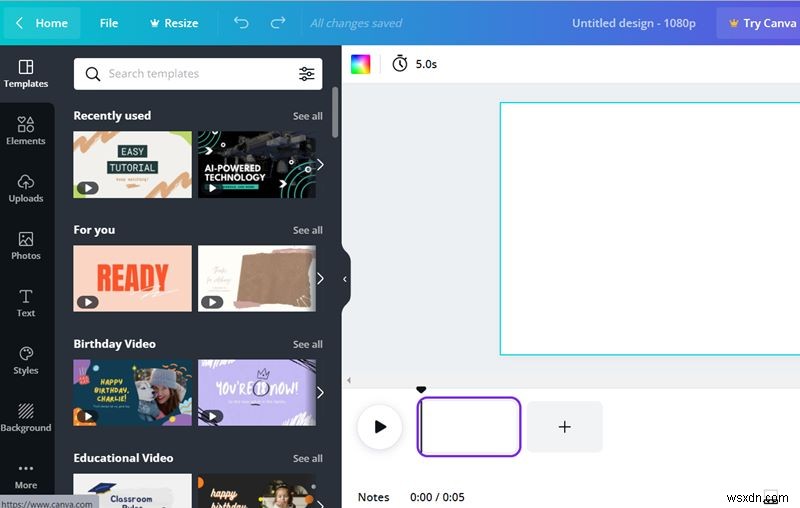Open the background color picker
The height and width of the screenshot is (508, 800).
tap(361, 64)
